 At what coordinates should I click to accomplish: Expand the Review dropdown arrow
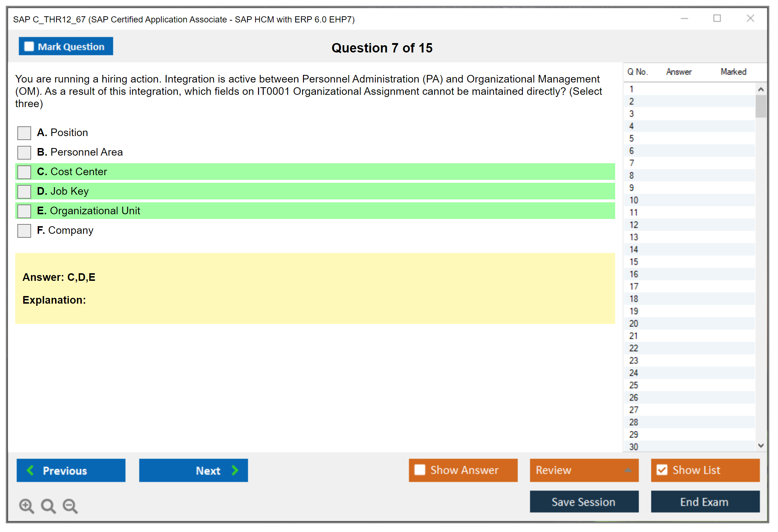pyautogui.click(x=628, y=470)
